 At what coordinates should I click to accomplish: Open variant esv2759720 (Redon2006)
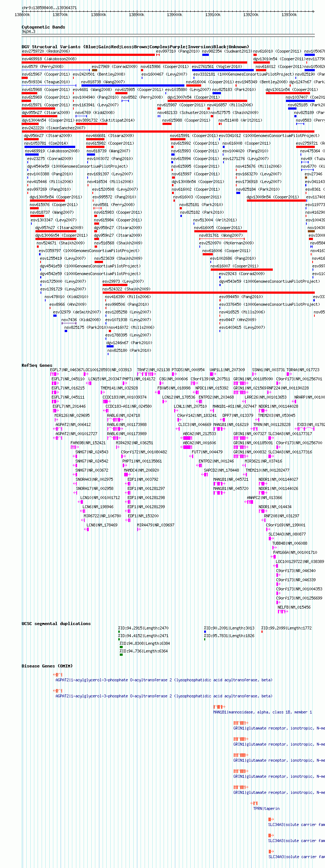coord(88,55)
